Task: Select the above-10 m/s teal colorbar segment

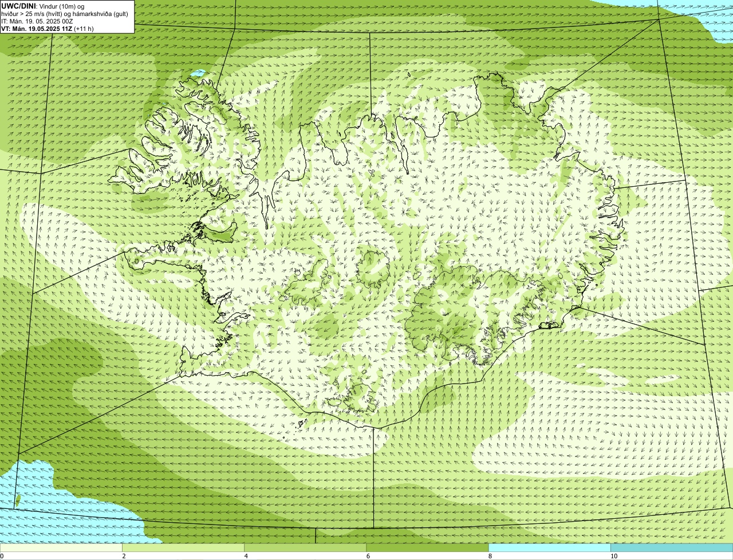Action: coord(672,547)
